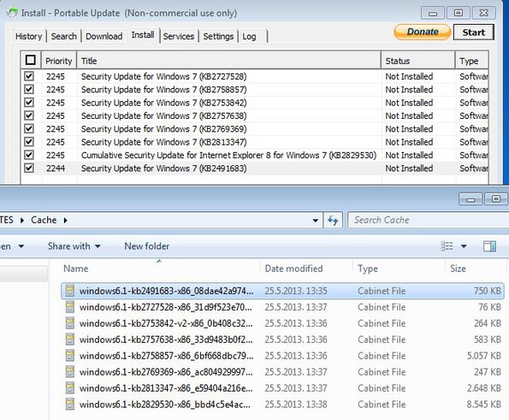
Task: Switch to the Search tab
Action: tap(63, 36)
